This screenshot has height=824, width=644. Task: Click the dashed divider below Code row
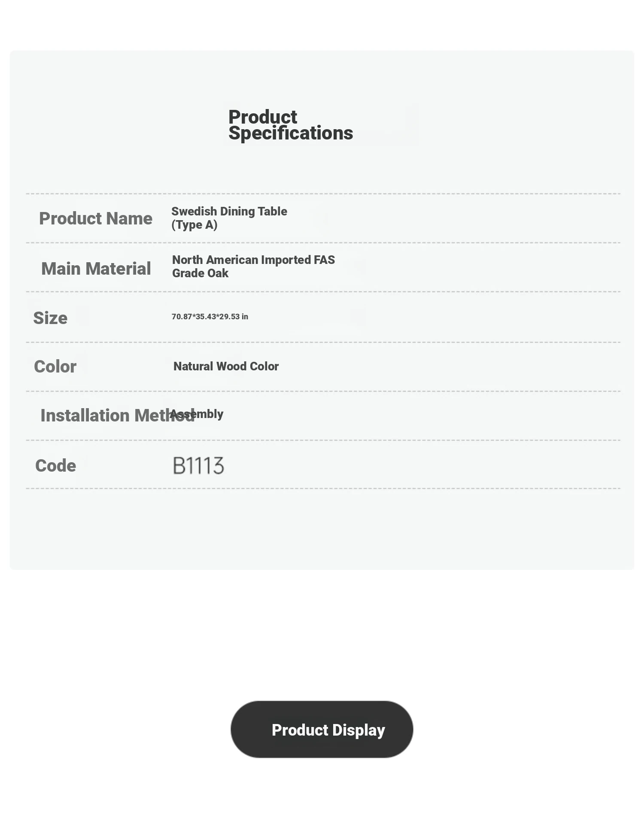[323, 488]
